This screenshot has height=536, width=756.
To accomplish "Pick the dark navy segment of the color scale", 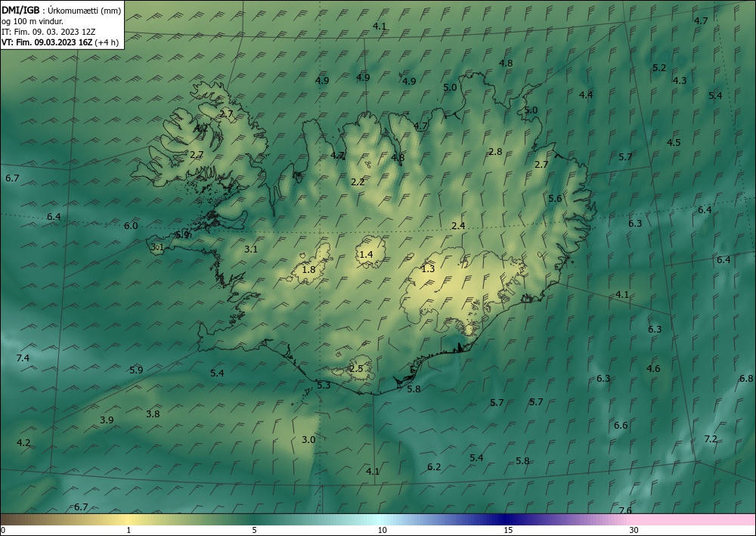I will pos(507,519).
